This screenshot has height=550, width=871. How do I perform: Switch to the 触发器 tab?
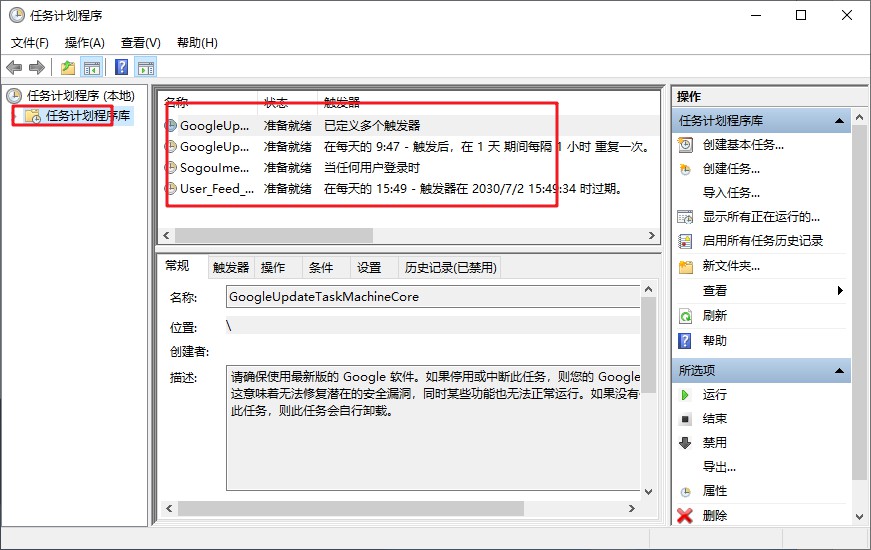coord(230,268)
